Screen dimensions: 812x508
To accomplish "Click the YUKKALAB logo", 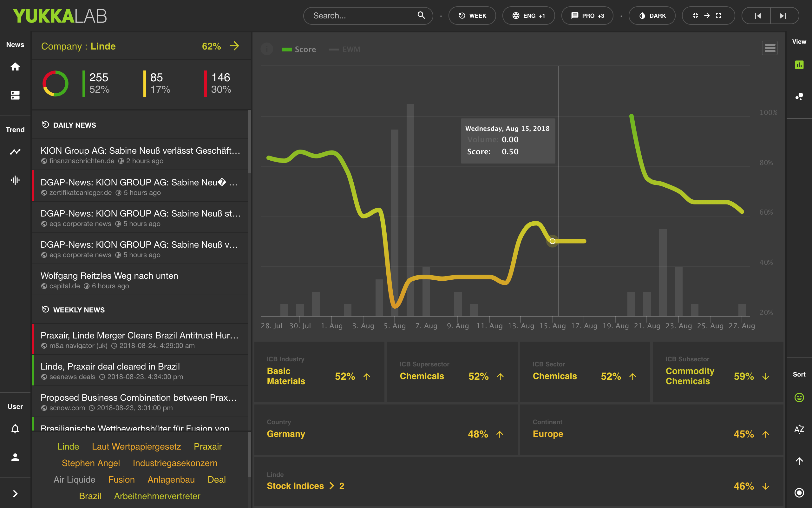I will point(60,16).
